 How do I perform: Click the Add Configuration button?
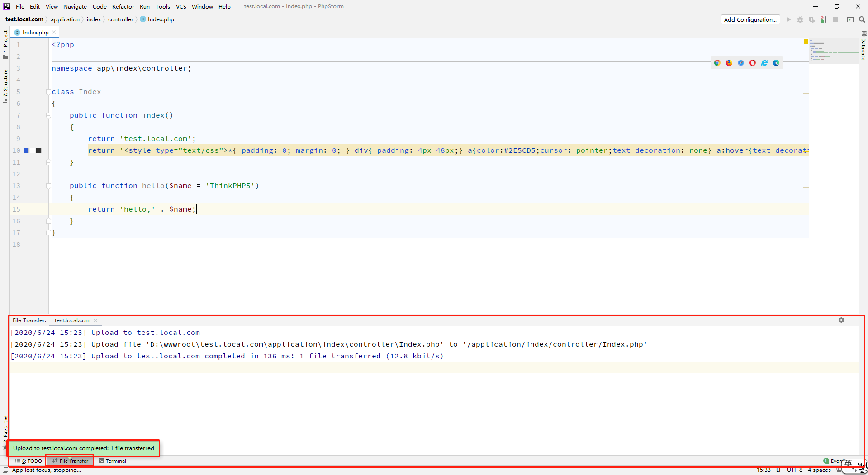tap(750, 19)
